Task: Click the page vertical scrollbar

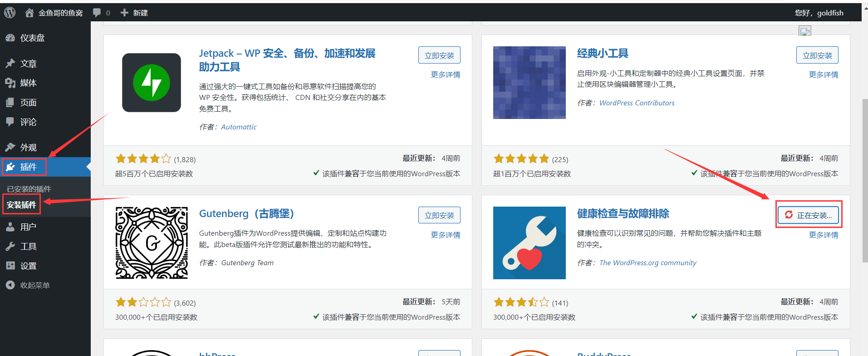Action: [865, 180]
